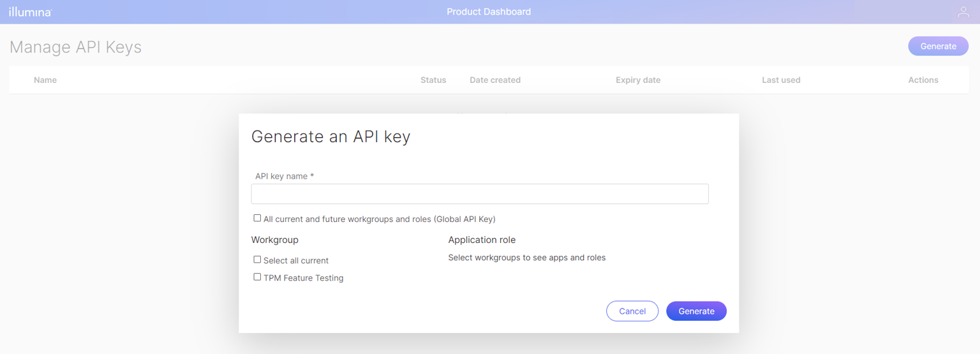Click the Status column header

coord(433,80)
